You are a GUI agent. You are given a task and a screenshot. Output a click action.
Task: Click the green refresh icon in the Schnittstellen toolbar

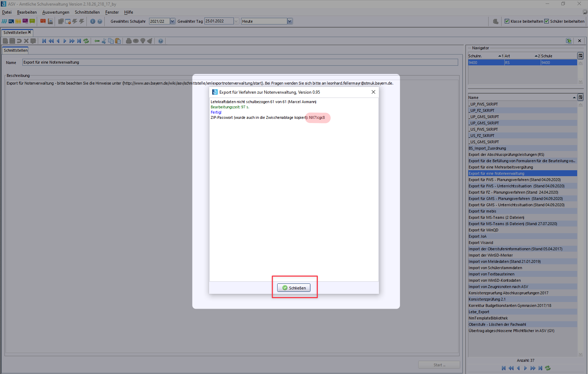(x=86, y=41)
